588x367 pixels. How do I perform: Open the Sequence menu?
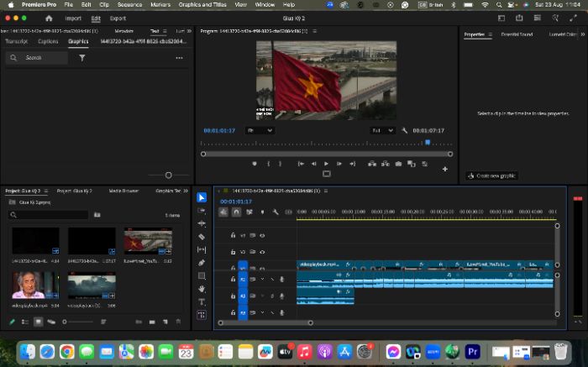click(129, 5)
